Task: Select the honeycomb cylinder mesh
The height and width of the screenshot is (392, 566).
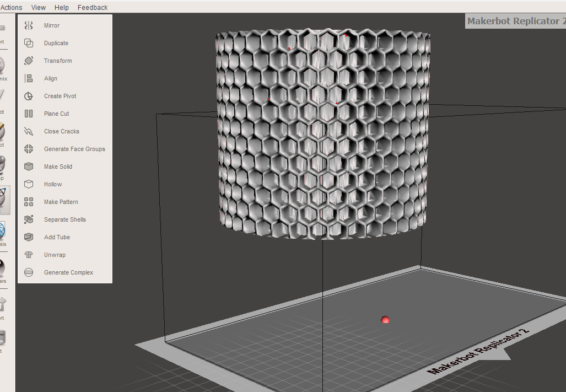Action: (x=323, y=135)
